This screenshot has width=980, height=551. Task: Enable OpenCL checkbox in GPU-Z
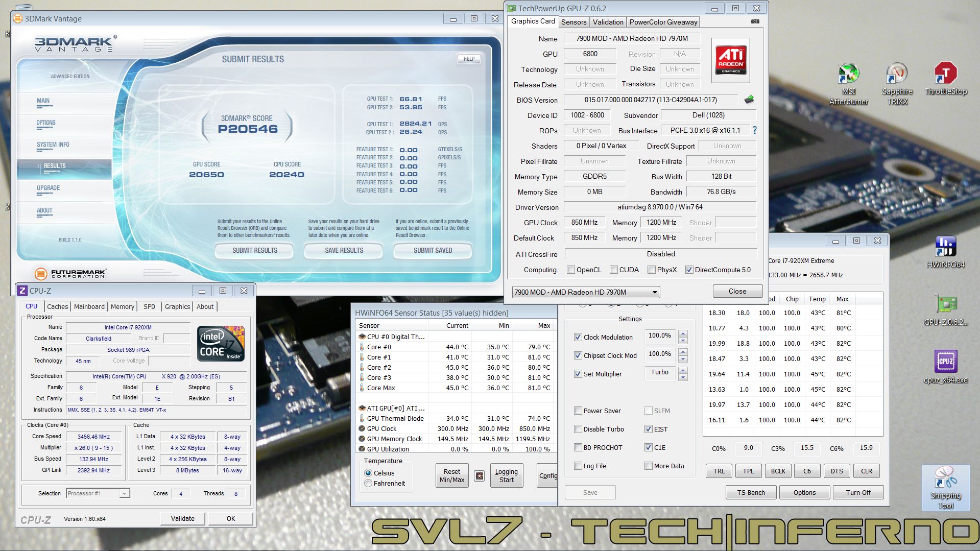[571, 270]
